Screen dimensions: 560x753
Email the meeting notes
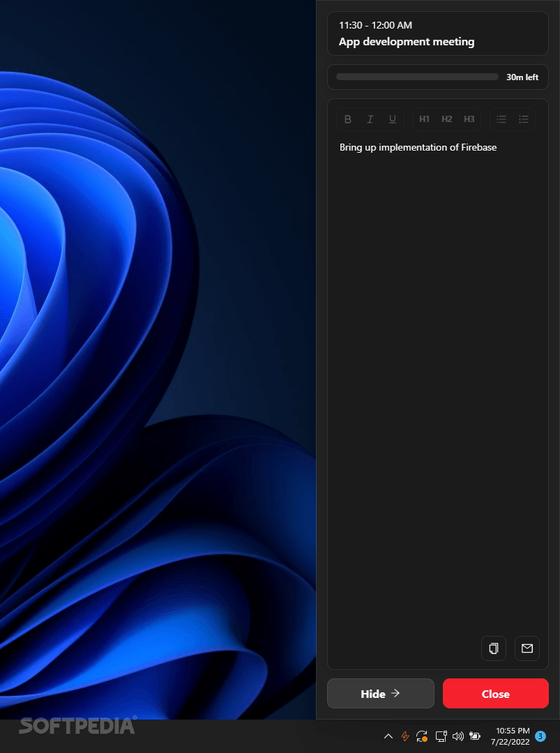click(x=527, y=648)
